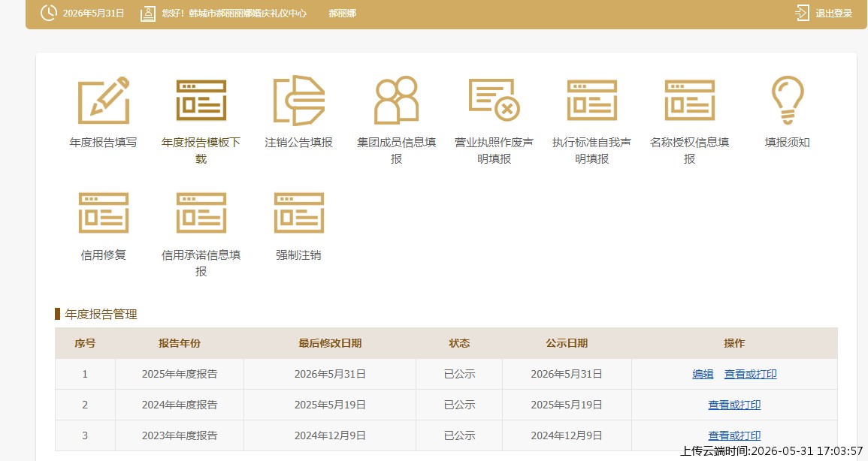Click the 状态 column header

pos(459,343)
